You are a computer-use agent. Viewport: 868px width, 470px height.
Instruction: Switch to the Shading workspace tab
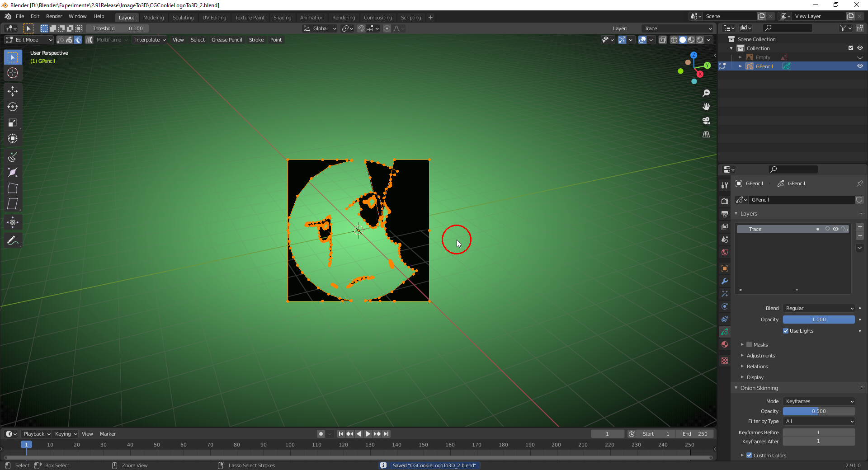pos(282,18)
